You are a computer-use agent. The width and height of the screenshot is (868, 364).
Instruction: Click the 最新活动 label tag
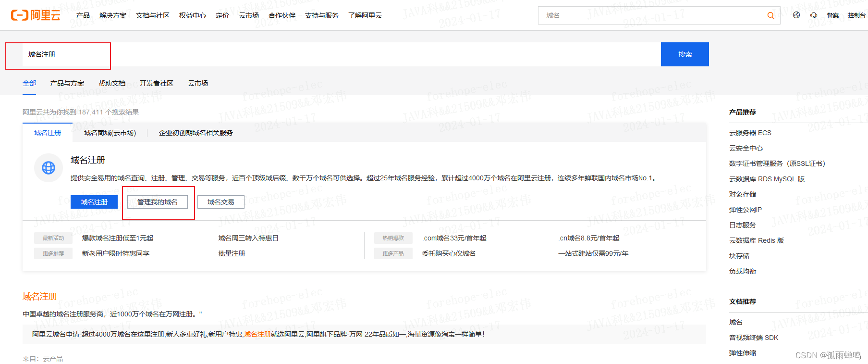point(53,238)
